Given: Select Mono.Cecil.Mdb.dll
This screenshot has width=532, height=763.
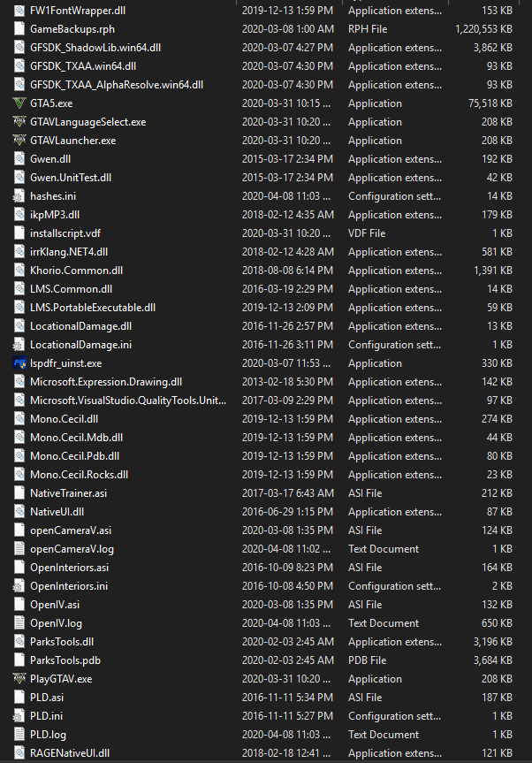Looking at the screenshot, I should coord(76,438).
